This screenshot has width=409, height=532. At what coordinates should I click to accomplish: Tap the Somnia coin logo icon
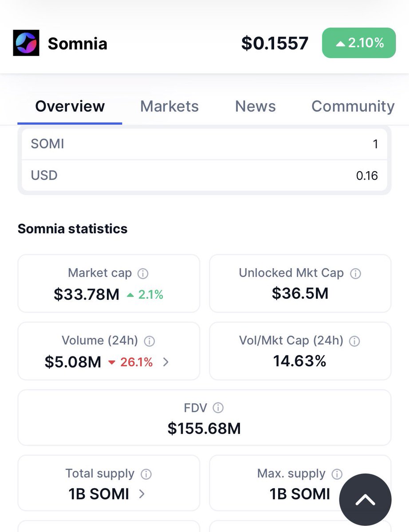(26, 43)
